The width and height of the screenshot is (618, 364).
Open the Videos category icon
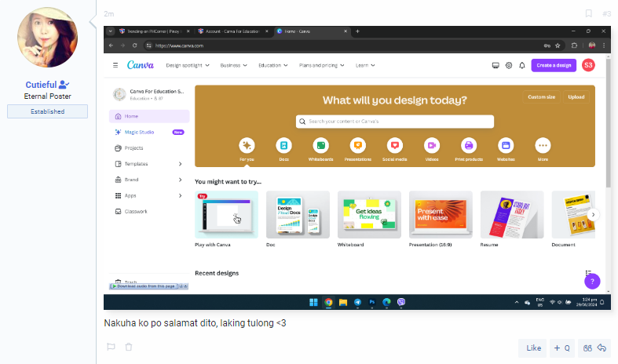pyautogui.click(x=432, y=145)
